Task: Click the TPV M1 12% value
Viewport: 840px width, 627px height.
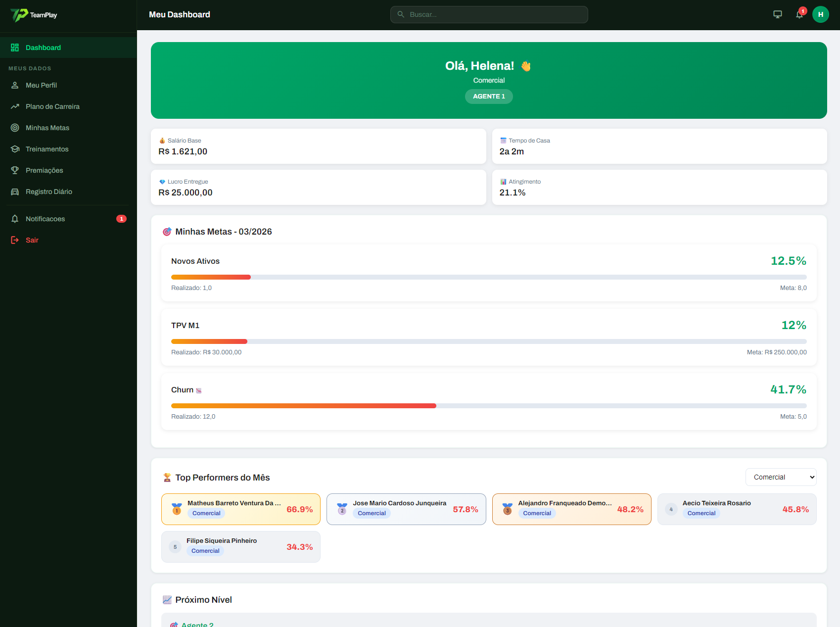Action: pos(794,325)
